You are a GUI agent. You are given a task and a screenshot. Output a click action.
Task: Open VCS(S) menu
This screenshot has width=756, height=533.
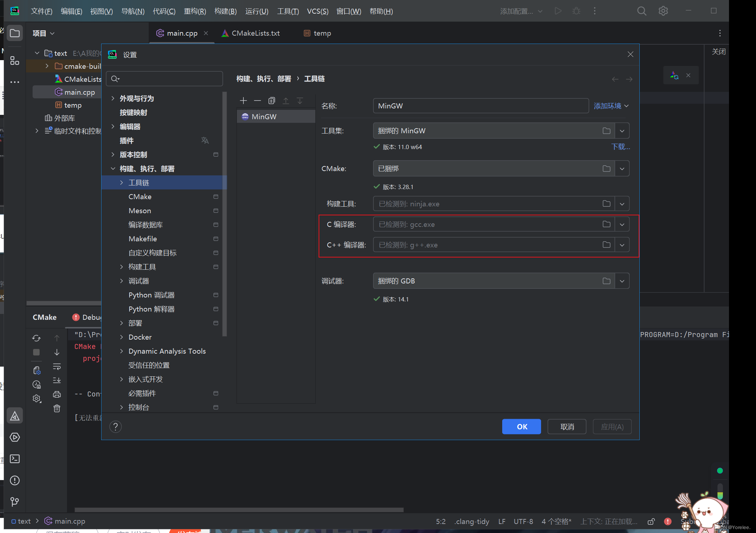point(318,11)
